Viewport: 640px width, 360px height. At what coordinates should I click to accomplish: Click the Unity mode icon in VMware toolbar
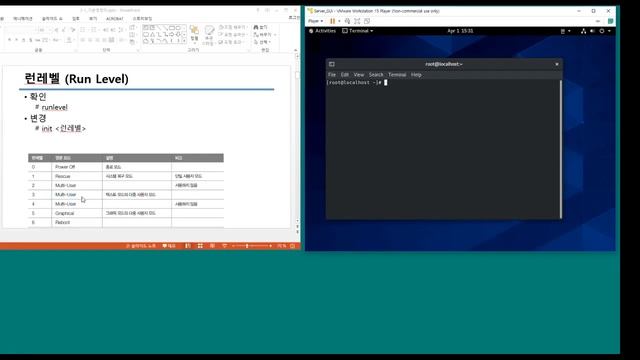pyautogui.click(x=367, y=21)
